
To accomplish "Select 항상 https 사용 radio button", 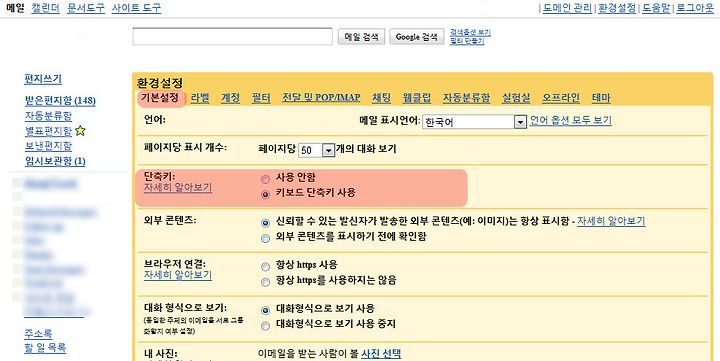I will click(x=265, y=266).
